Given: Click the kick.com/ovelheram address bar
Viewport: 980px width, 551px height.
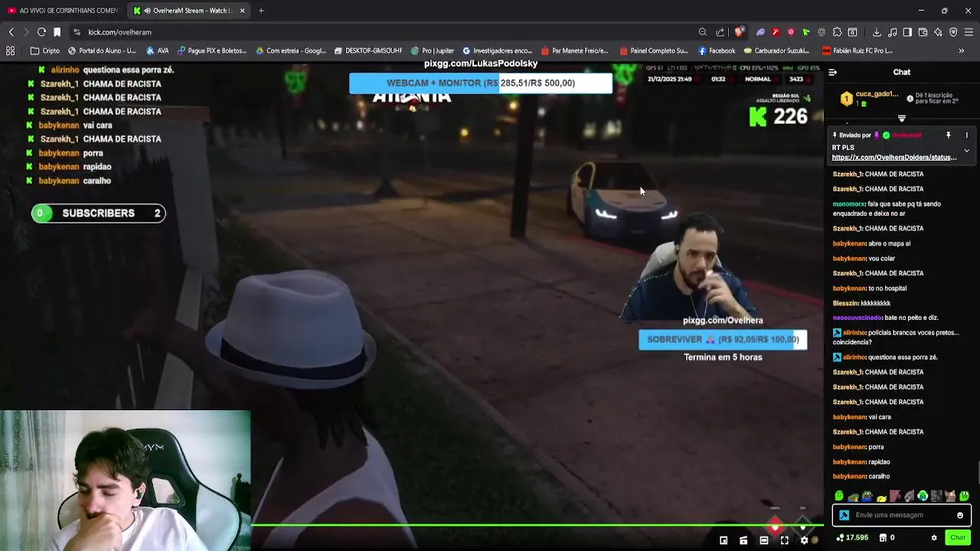Looking at the screenshot, I should click(383, 32).
